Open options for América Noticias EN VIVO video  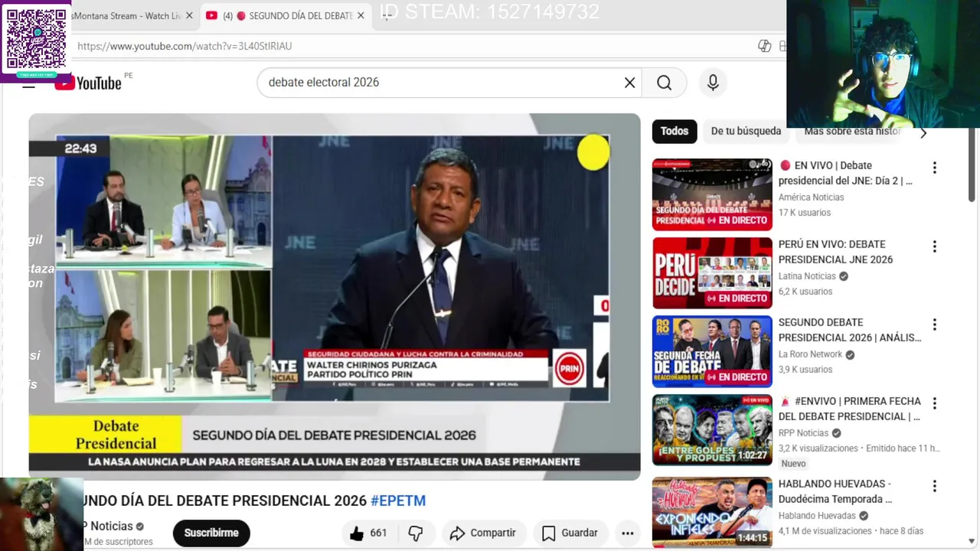click(x=934, y=168)
